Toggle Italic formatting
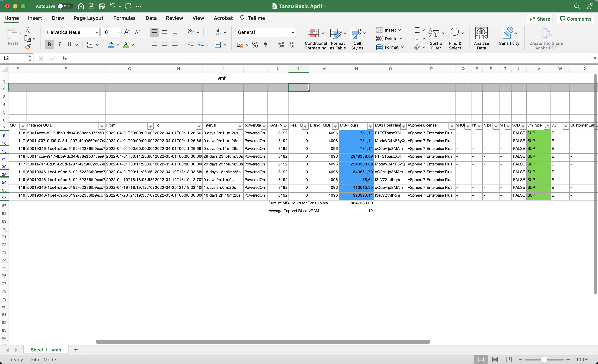This screenshot has width=598, height=364. point(59,45)
